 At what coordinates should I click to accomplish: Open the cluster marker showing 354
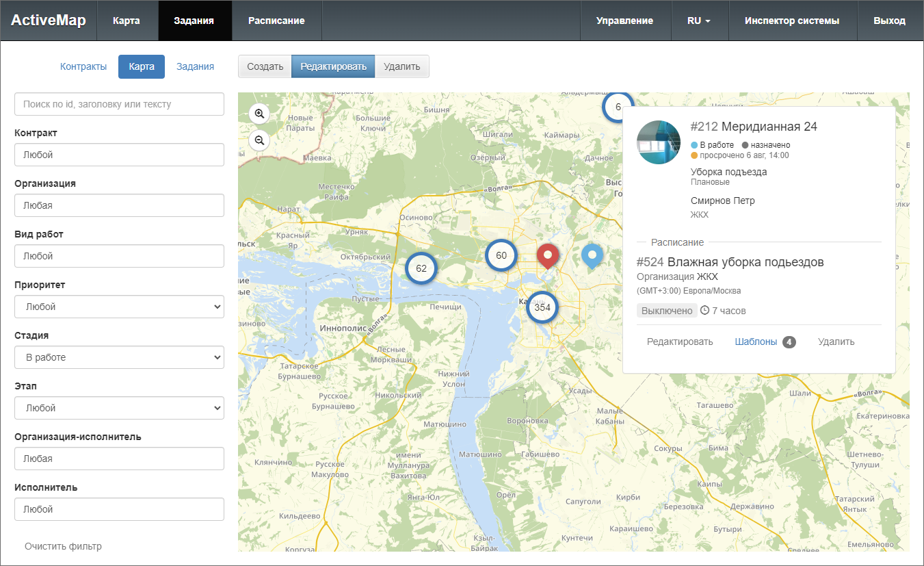pos(542,307)
